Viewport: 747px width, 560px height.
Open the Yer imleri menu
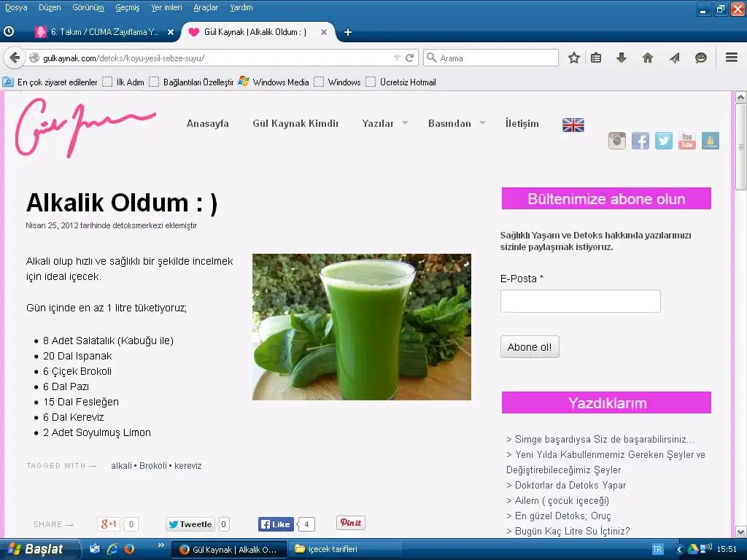pyautogui.click(x=166, y=7)
